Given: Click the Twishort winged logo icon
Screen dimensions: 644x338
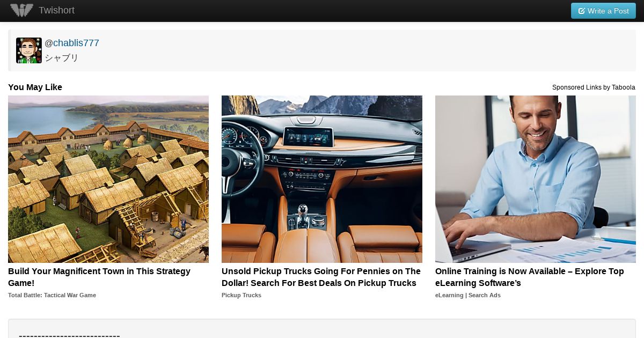Looking at the screenshot, I should pos(22,10).
